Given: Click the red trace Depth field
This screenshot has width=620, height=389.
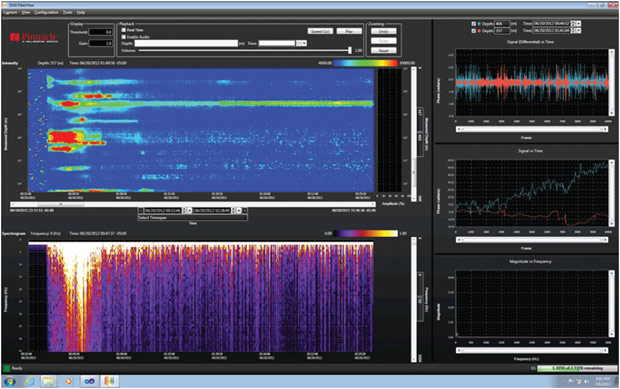Looking at the screenshot, I should (502, 30).
